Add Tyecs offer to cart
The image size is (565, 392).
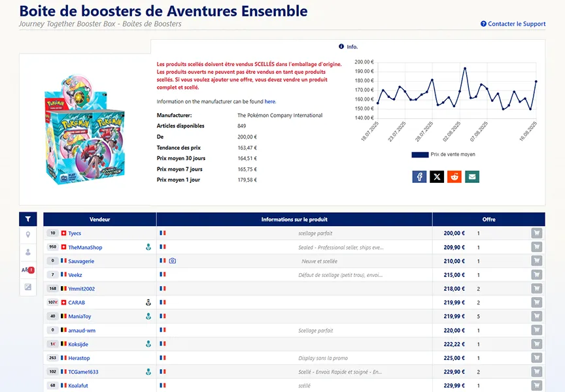click(x=536, y=233)
